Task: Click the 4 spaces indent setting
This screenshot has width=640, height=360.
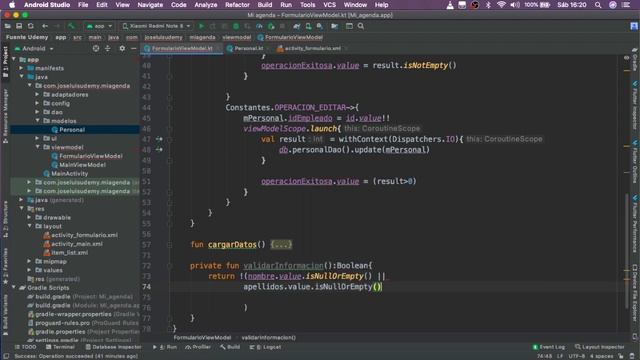Action: tap(601, 356)
